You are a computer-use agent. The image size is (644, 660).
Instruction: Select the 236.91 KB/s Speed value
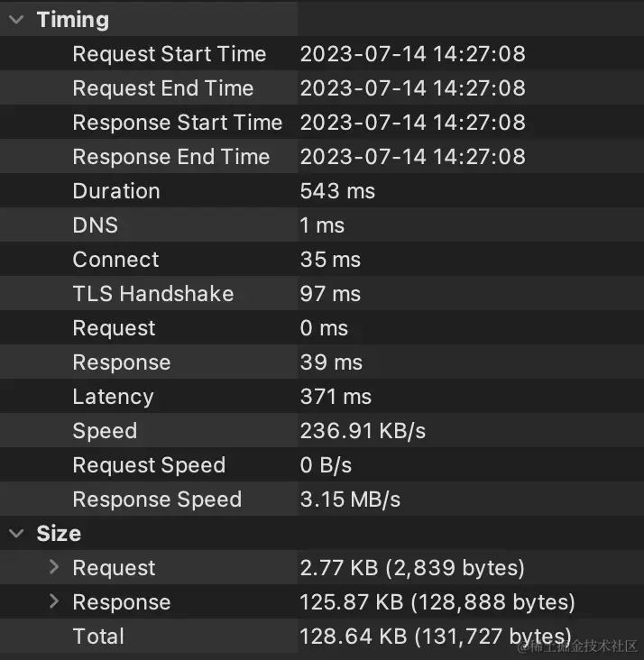pyautogui.click(x=363, y=431)
